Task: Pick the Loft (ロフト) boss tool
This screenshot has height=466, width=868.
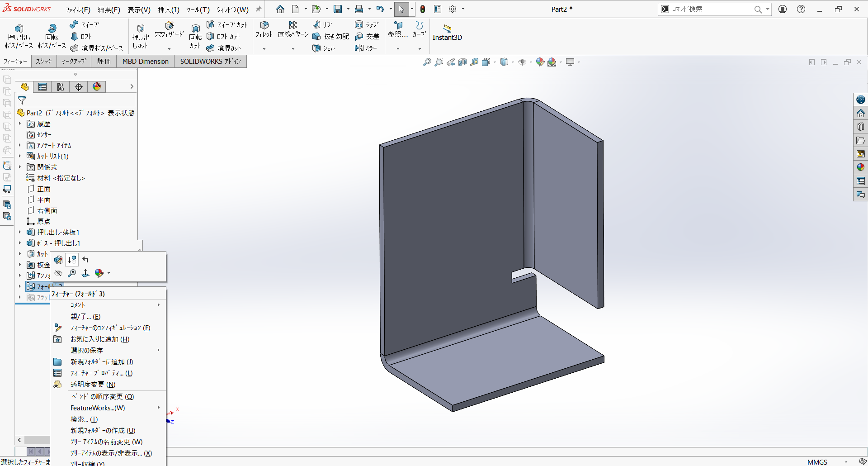Action: pyautogui.click(x=81, y=36)
